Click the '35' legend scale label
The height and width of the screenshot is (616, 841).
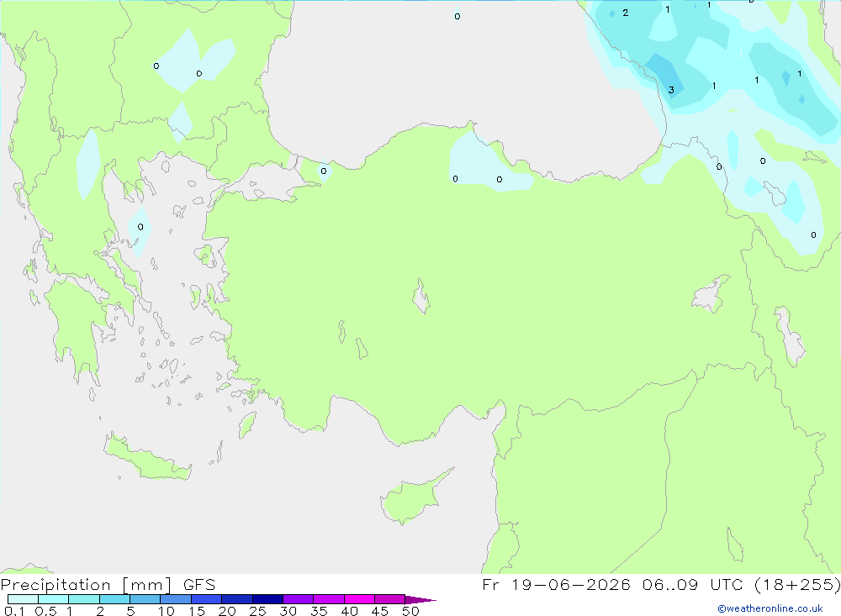(x=319, y=611)
